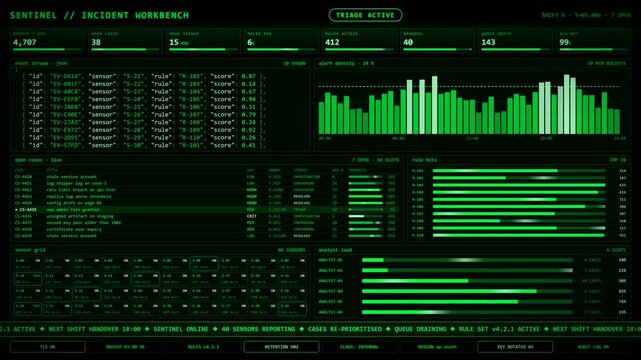Click the R-106 rule hits bar
This screenshot has width=641, height=360.
pyautogui.click(x=519, y=207)
